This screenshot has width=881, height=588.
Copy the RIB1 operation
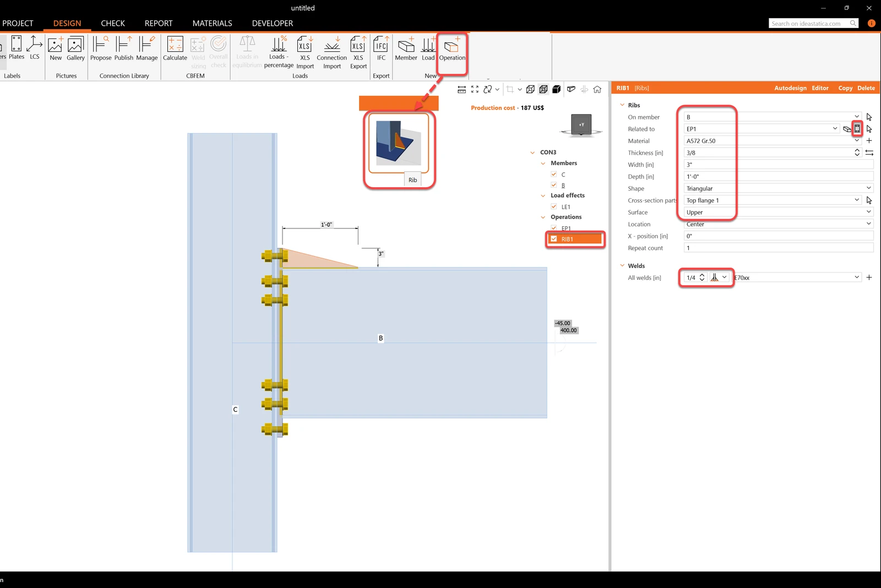tap(845, 88)
